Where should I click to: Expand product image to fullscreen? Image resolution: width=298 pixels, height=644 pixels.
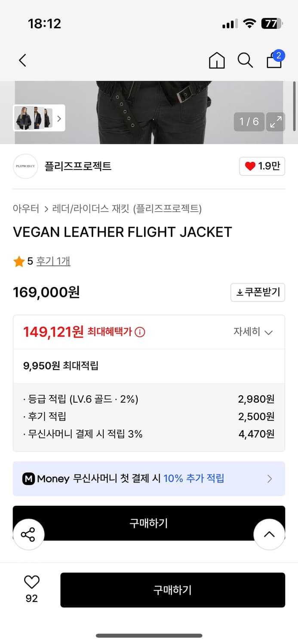coord(275,122)
